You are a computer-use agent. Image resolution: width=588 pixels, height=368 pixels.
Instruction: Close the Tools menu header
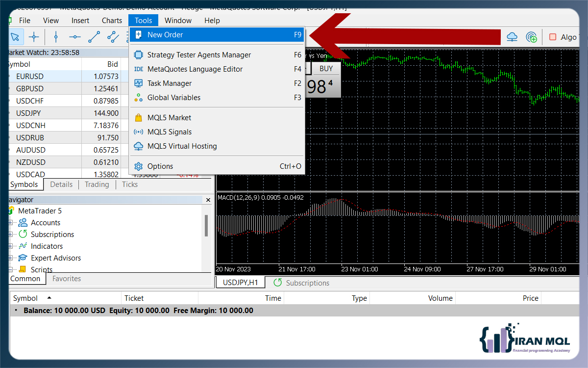point(144,21)
